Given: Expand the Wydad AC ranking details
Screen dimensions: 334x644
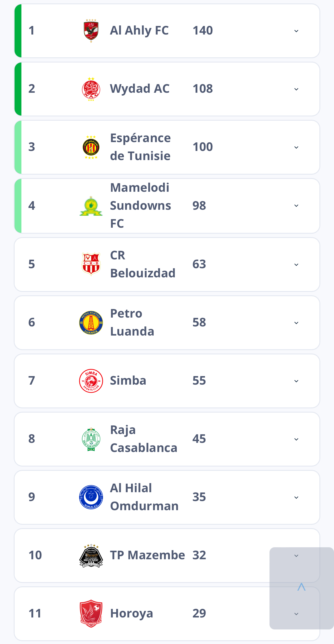Looking at the screenshot, I should pos(296,89).
